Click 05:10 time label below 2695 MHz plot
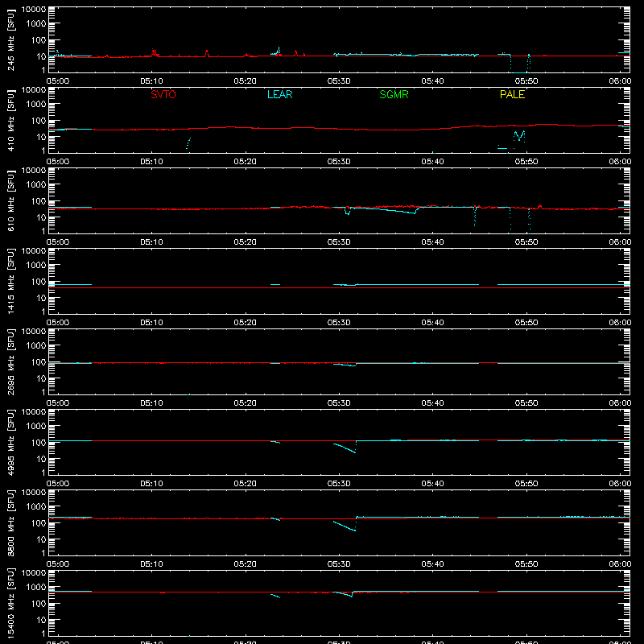The height and width of the screenshot is (644, 644). [151, 403]
